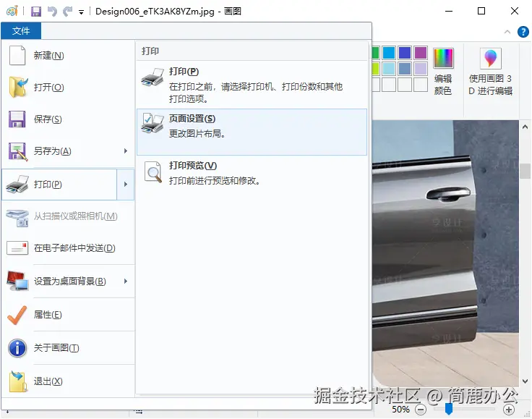Click the Paint app icon in title bar

tap(12, 11)
